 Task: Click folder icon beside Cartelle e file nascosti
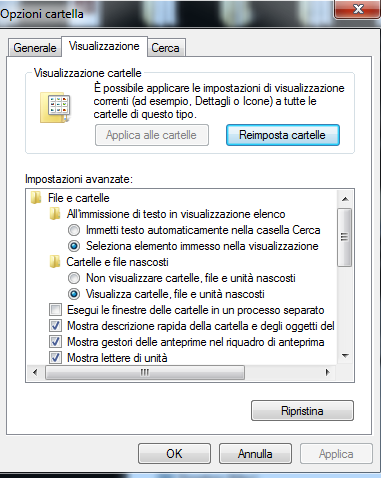(x=55, y=262)
